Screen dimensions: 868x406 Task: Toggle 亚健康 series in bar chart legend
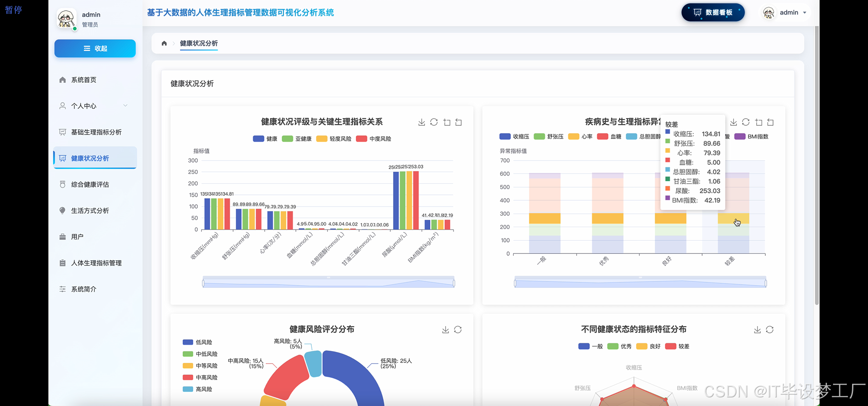click(x=297, y=139)
